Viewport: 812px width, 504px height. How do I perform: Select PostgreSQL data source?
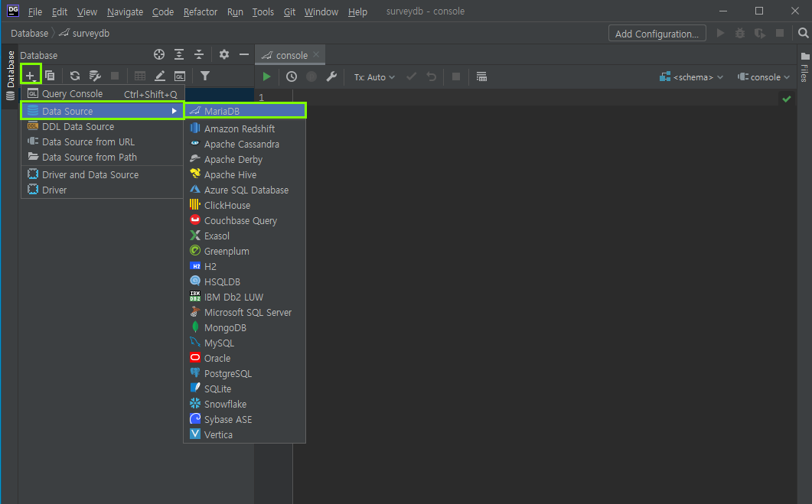(x=245, y=373)
